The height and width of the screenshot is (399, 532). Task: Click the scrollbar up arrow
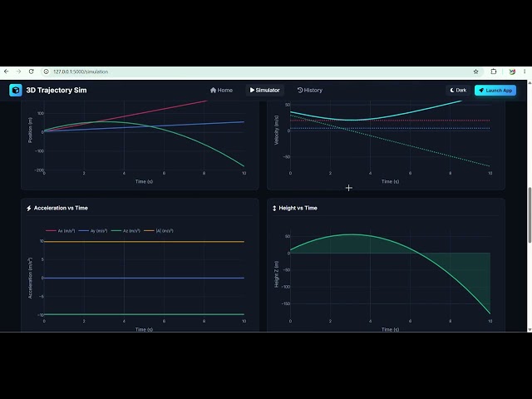tap(530, 82)
